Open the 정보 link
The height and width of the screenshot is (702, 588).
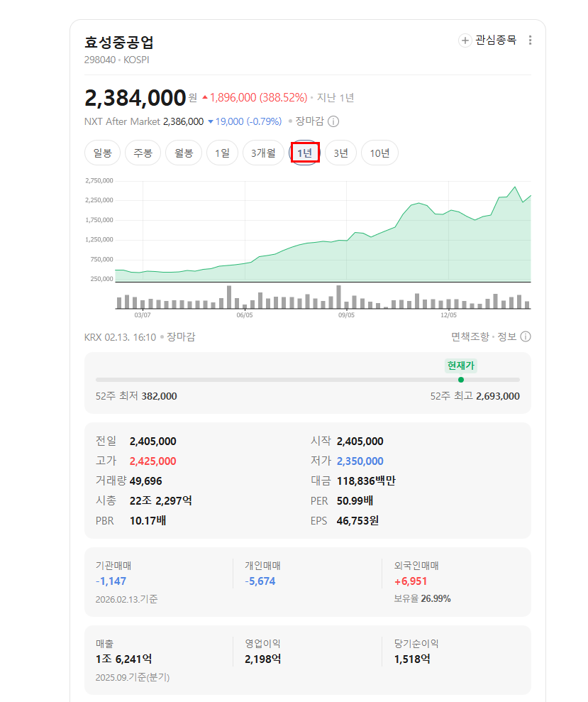tap(507, 336)
